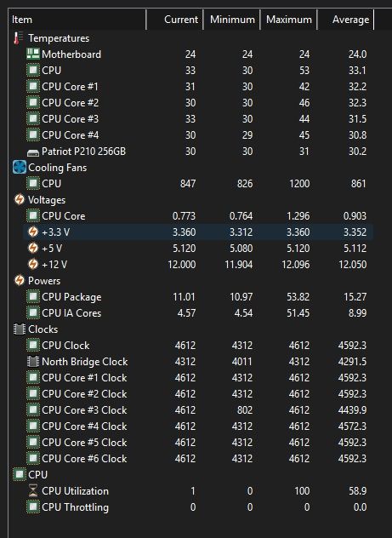
Task: Select the CPU Core voltage row
Action: pyautogui.click(x=198, y=216)
